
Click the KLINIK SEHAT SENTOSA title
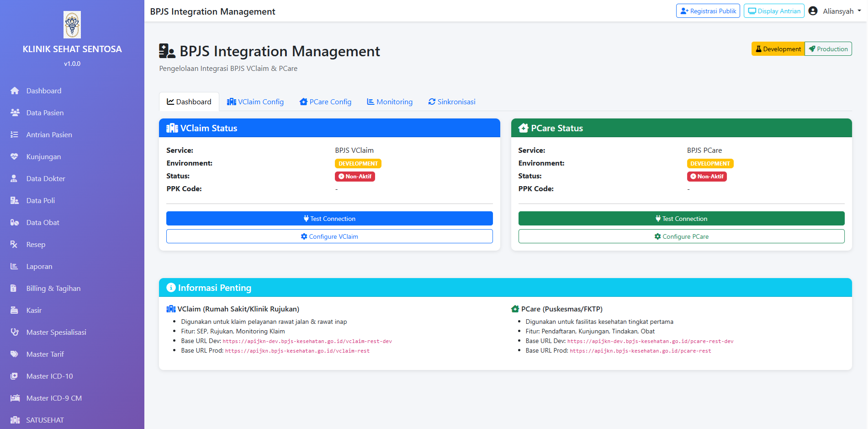(x=72, y=49)
